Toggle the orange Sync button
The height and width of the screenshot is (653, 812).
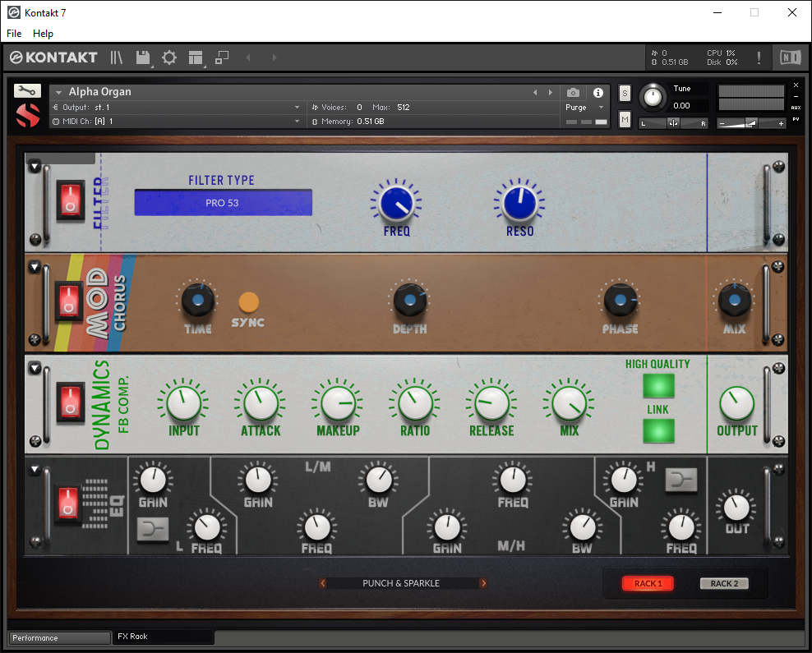tap(248, 302)
